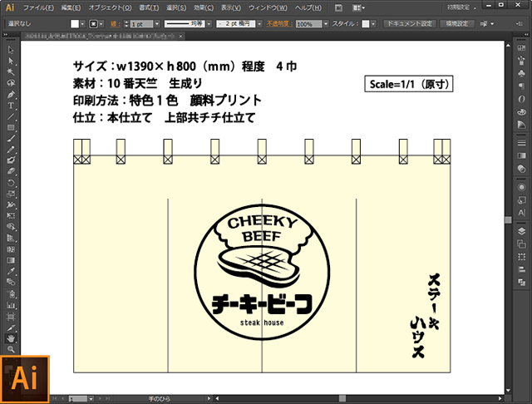Screen dimensions: 532x404
Task: Select the Slice tool
Action: [11, 328]
